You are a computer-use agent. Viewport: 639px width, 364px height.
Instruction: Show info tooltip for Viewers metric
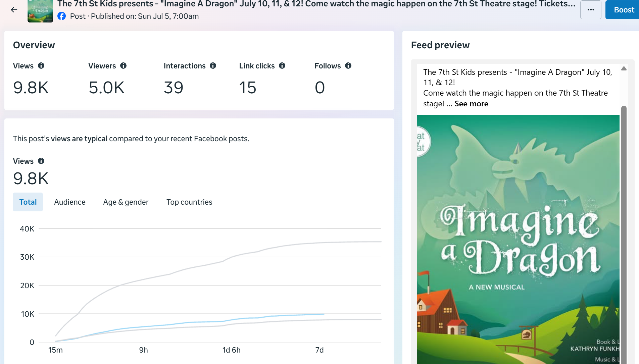coord(124,66)
